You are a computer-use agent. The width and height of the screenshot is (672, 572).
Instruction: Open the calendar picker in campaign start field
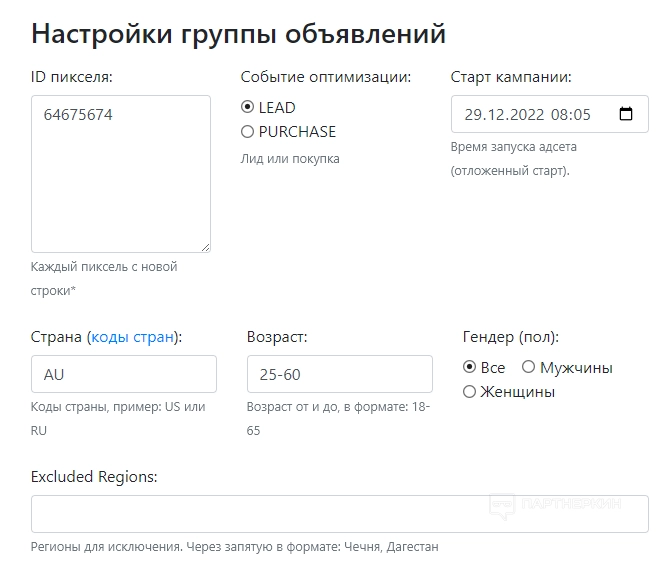click(x=626, y=114)
